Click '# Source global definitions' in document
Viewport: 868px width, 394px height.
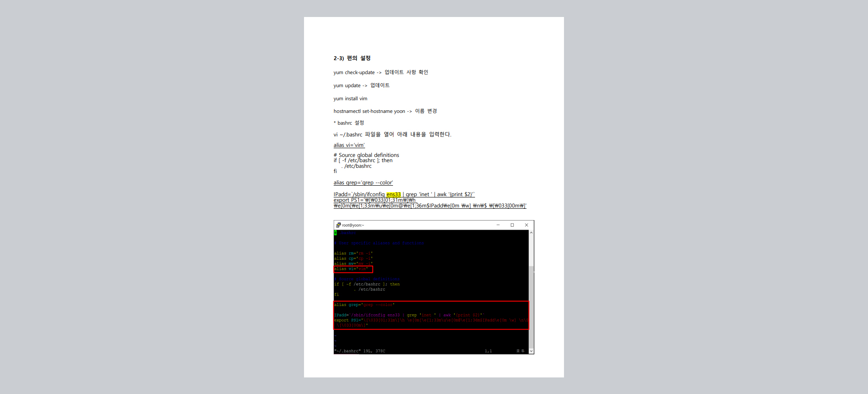point(366,155)
